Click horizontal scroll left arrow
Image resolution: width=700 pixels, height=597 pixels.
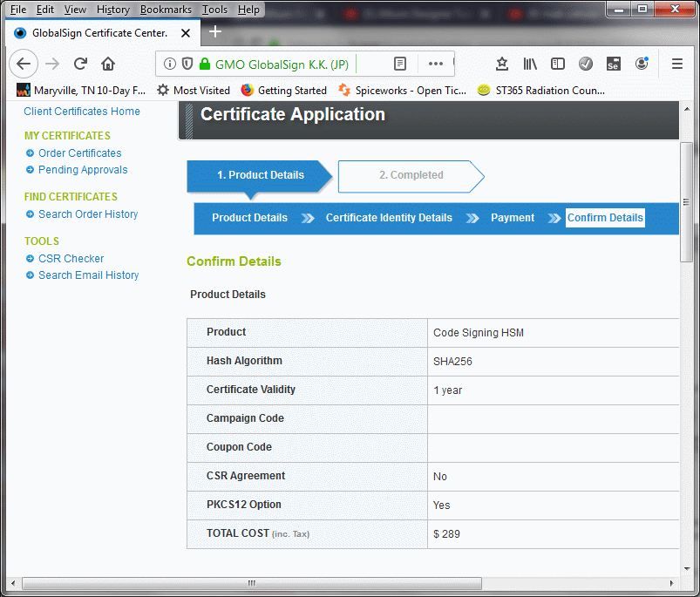[13, 583]
